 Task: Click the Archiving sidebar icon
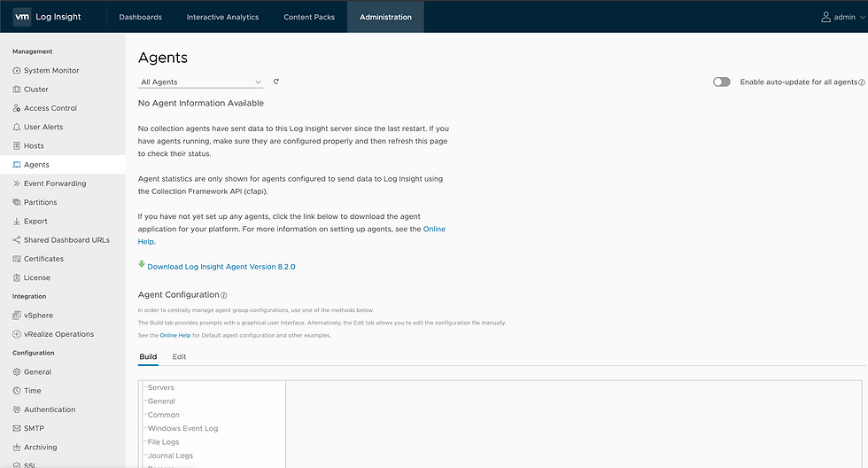(17, 447)
